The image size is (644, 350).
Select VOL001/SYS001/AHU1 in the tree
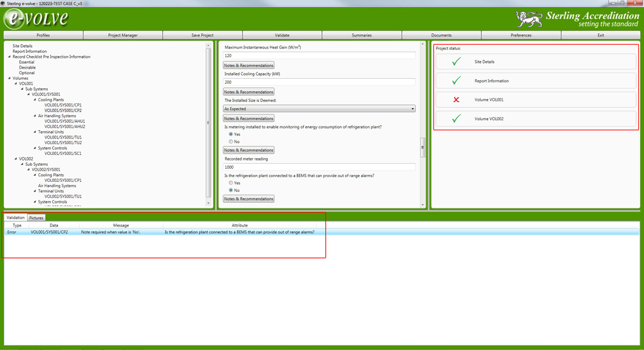coord(65,121)
